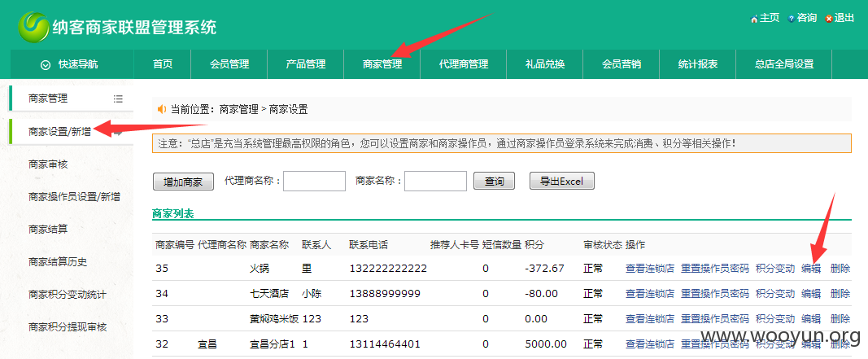Screen dimensions: 868x359
Task: Click 删除 for 黄焖鸡米饭
Action: [840, 318]
